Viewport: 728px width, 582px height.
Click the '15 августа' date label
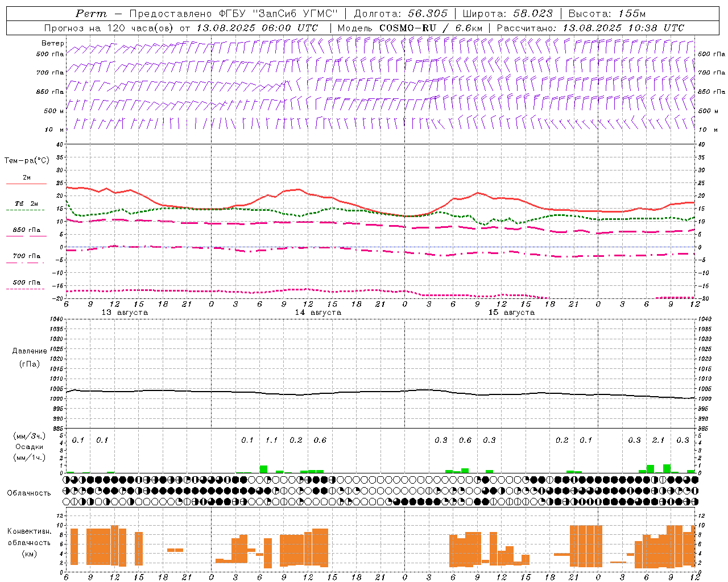pos(511,313)
